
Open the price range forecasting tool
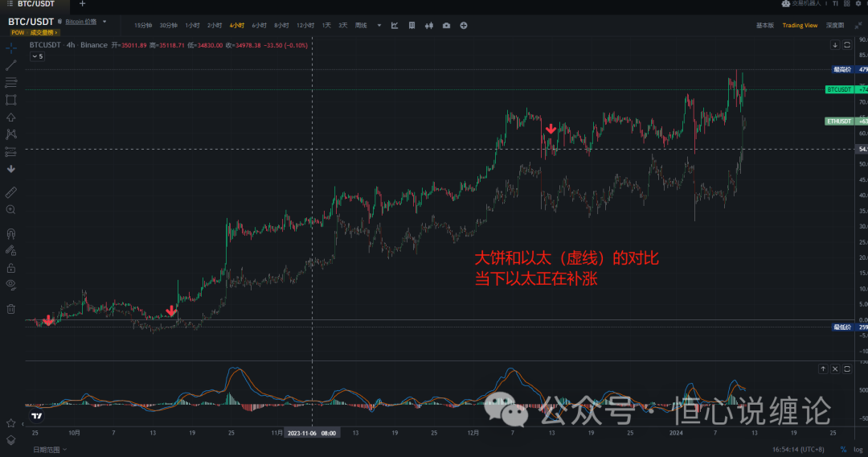10,151
